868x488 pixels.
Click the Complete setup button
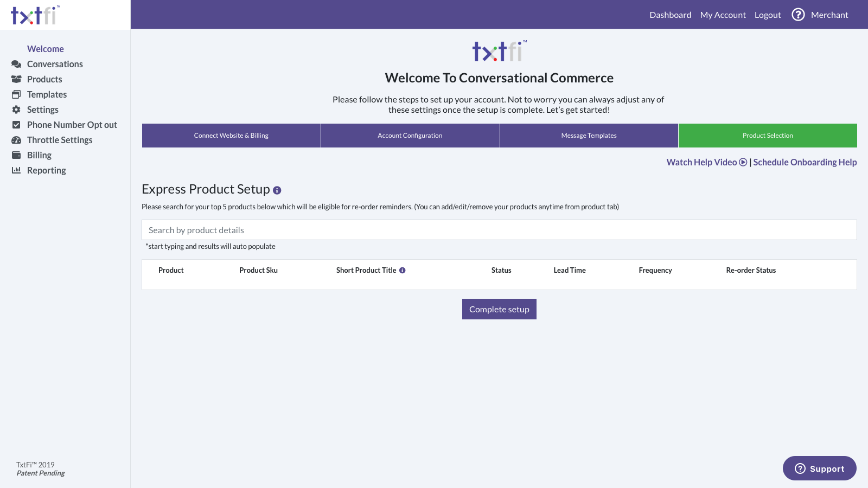(x=499, y=309)
